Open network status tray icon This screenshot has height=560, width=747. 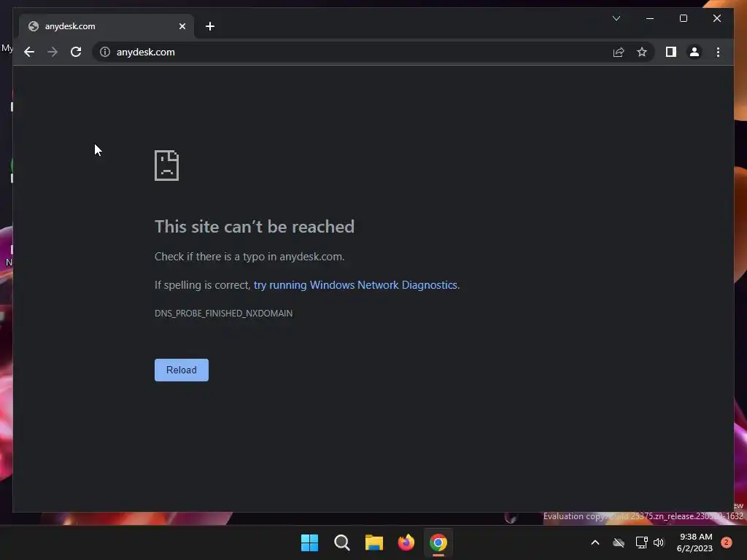642,542
